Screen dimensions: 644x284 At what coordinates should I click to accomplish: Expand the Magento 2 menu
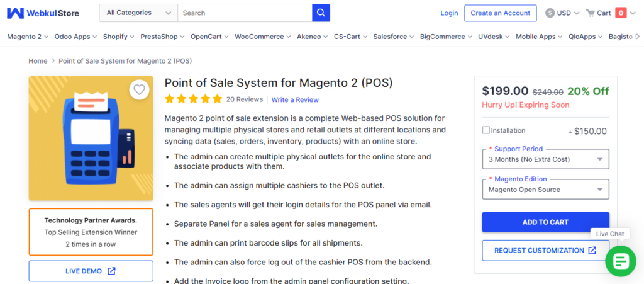pyautogui.click(x=28, y=37)
